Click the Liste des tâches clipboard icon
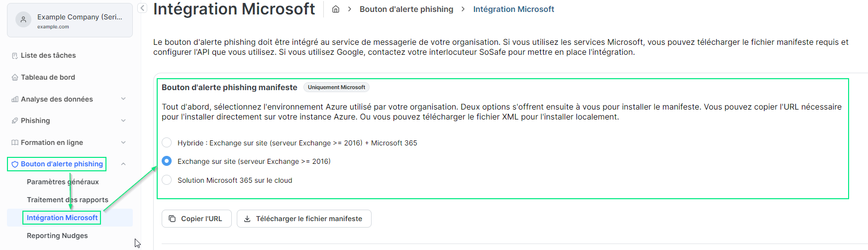This screenshot has width=868, height=250. coord(14,56)
